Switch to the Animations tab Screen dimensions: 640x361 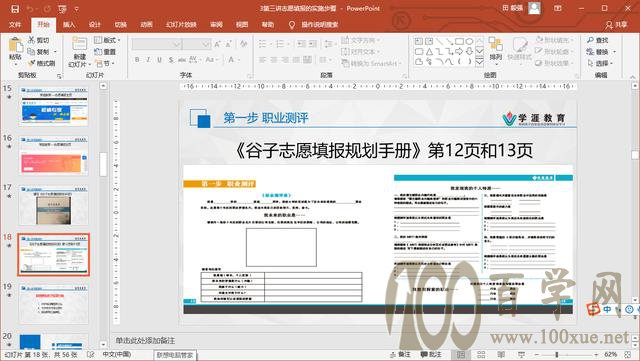[146, 25]
